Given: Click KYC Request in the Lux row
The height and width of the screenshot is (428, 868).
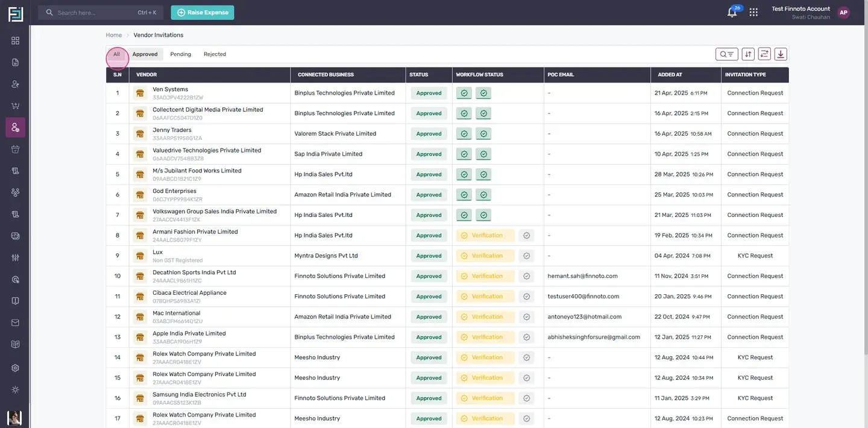Looking at the screenshot, I should [755, 256].
